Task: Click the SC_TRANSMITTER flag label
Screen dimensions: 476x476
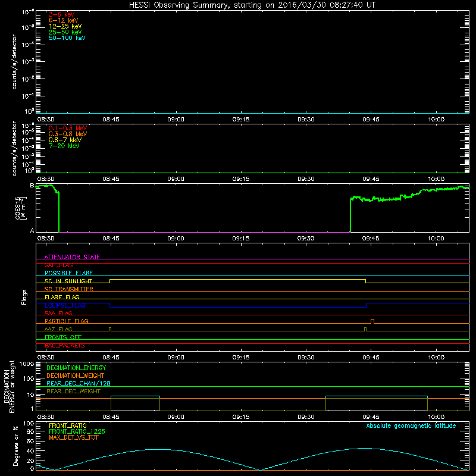Action: pos(69,289)
